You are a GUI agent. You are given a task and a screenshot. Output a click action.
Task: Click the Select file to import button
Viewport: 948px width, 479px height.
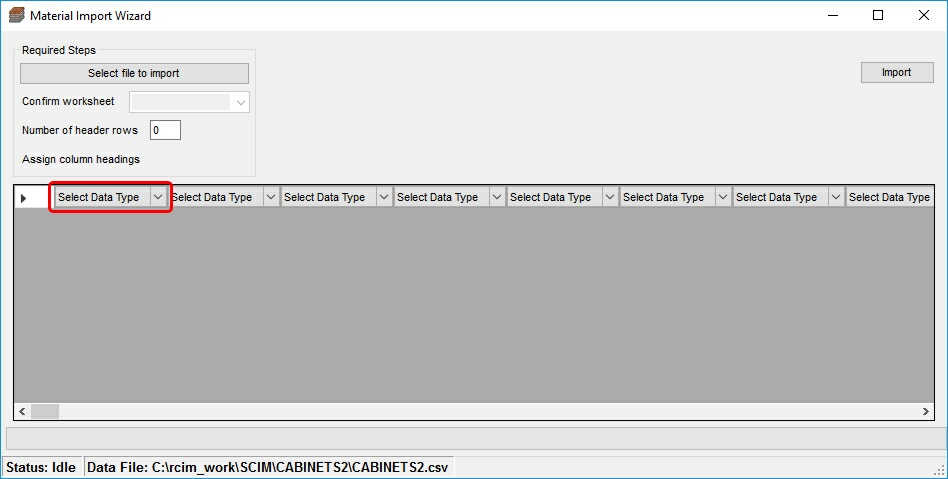coord(134,73)
